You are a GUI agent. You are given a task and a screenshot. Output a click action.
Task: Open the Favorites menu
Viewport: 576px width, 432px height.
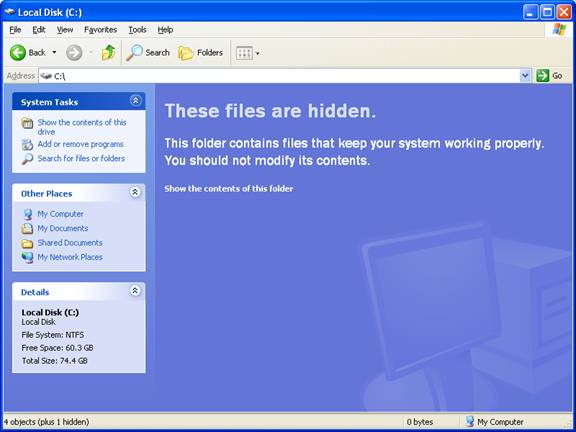tap(100, 30)
